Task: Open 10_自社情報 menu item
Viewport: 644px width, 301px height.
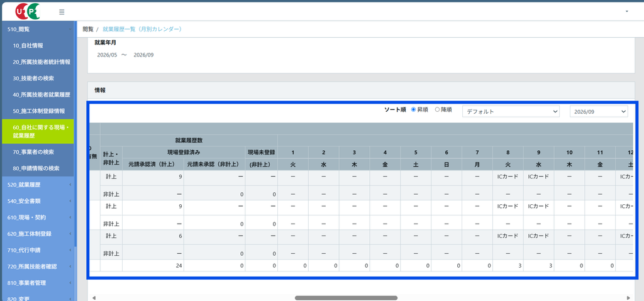Action: pos(37,46)
